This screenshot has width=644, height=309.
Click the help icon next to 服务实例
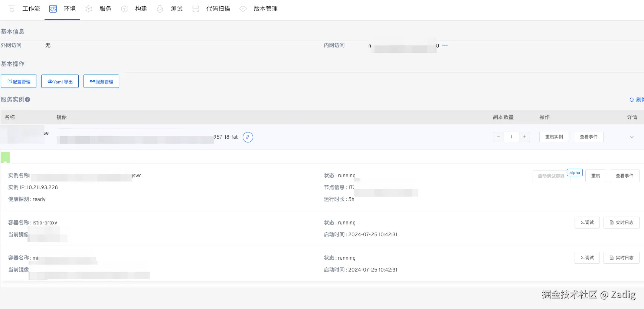(27, 99)
